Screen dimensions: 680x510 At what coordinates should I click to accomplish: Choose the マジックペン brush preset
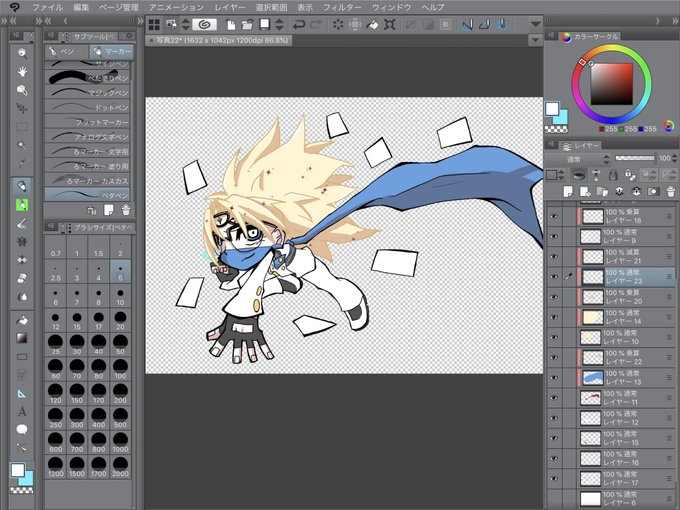[88, 92]
